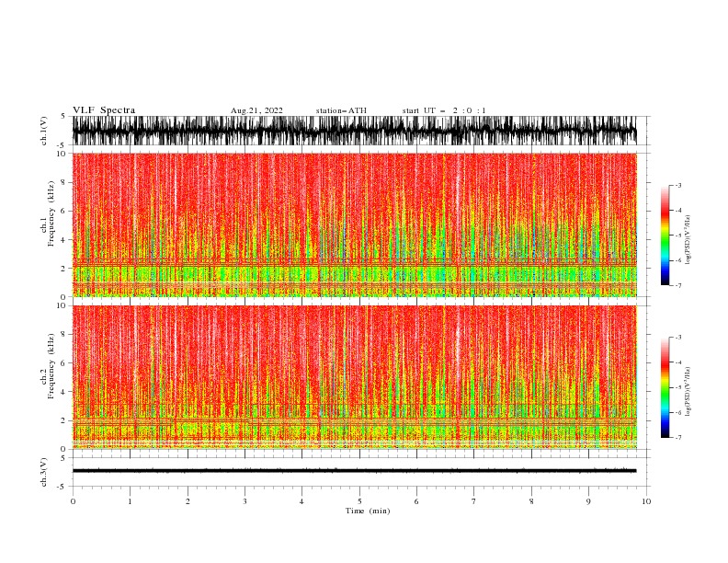Image resolution: width=728 pixels, height=563 pixels.
Task: Click the "4" tick on the time axis
Action: pyautogui.click(x=301, y=501)
